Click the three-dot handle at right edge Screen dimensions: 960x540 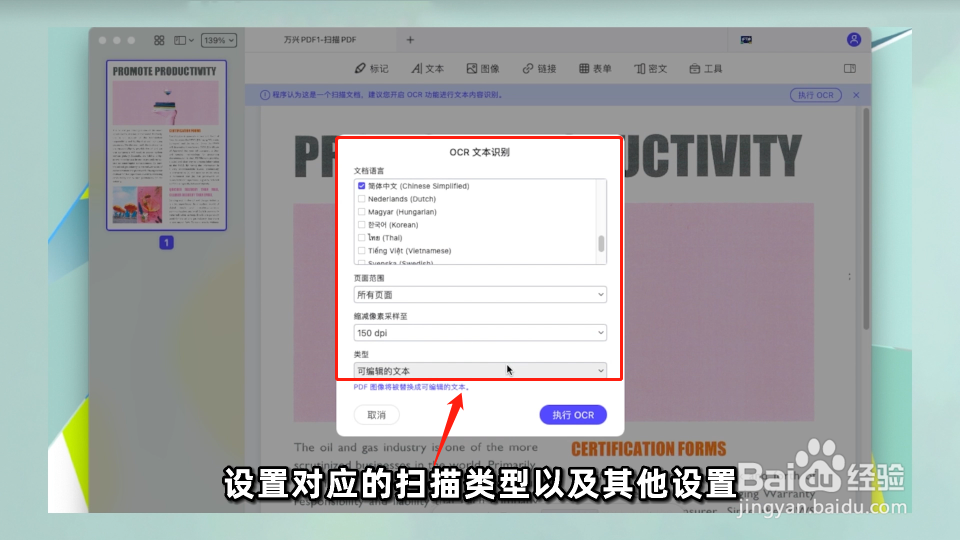click(849, 277)
